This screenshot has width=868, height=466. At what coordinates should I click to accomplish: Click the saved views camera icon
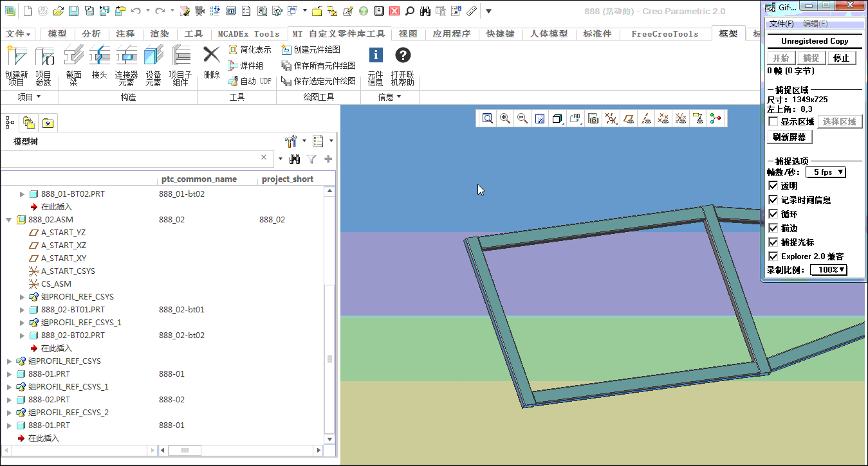pos(593,118)
